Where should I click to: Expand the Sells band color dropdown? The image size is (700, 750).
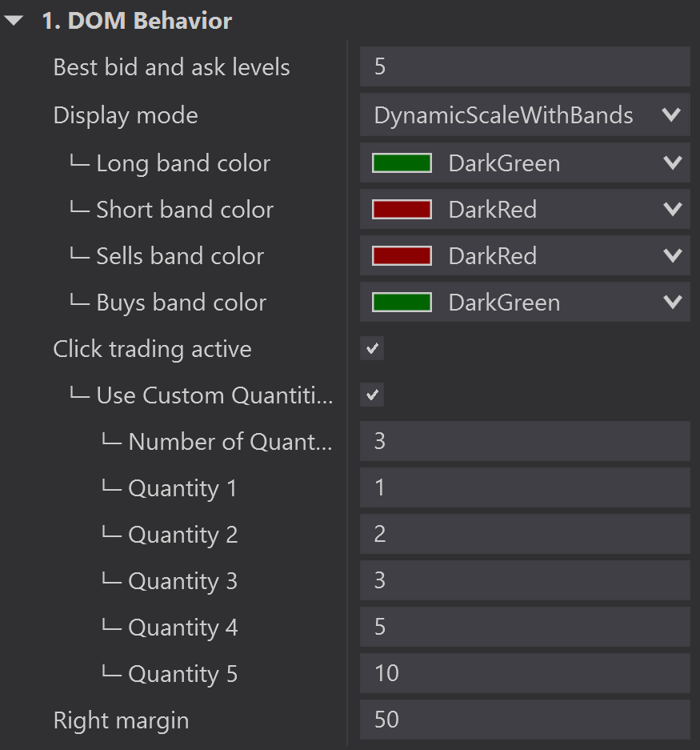tap(671, 257)
